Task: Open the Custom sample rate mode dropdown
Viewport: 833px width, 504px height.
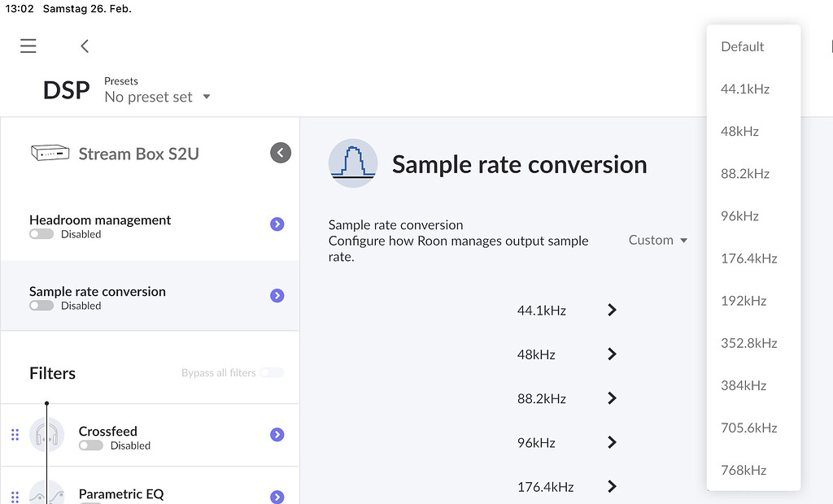Action: [658, 241]
